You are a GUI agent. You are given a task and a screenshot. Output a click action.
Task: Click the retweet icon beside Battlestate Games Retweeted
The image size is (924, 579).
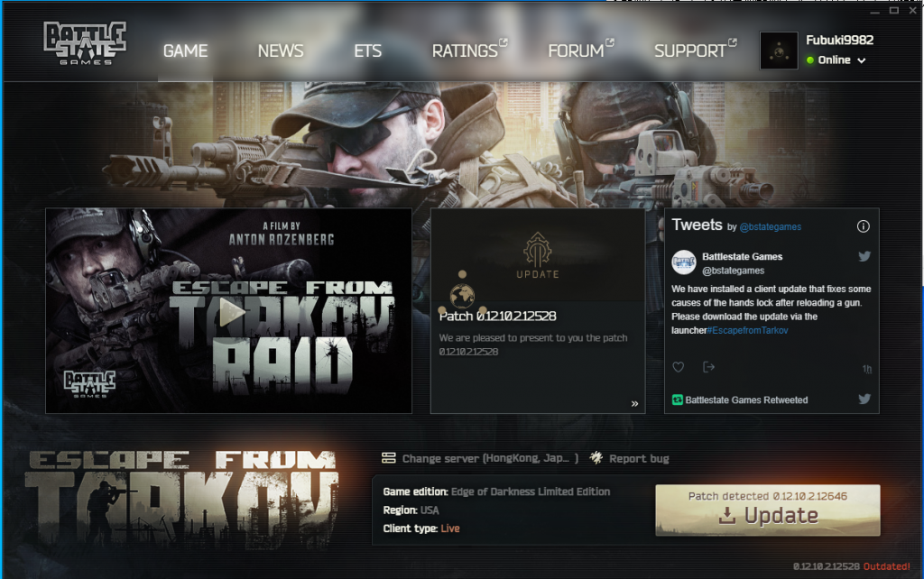pyautogui.click(x=677, y=400)
